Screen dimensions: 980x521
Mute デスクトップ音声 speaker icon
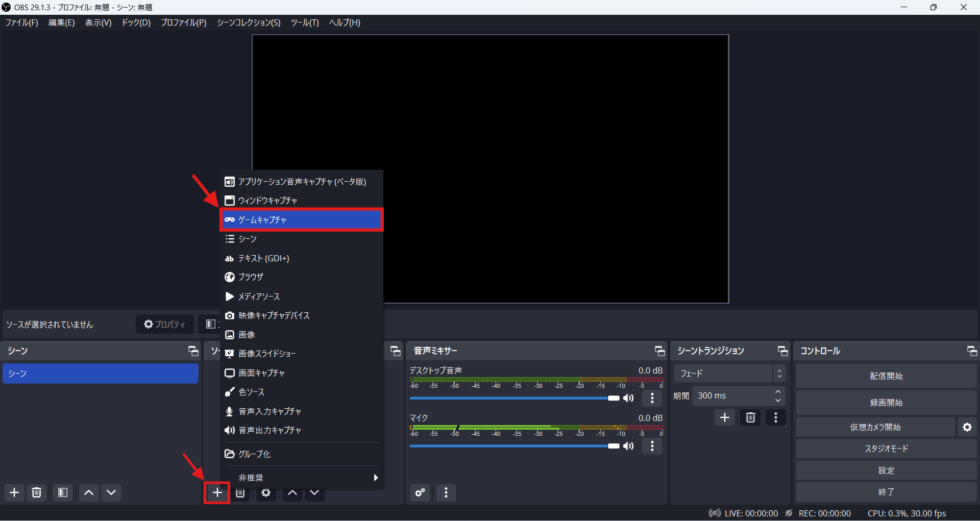pyautogui.click(x=629, y=398)
